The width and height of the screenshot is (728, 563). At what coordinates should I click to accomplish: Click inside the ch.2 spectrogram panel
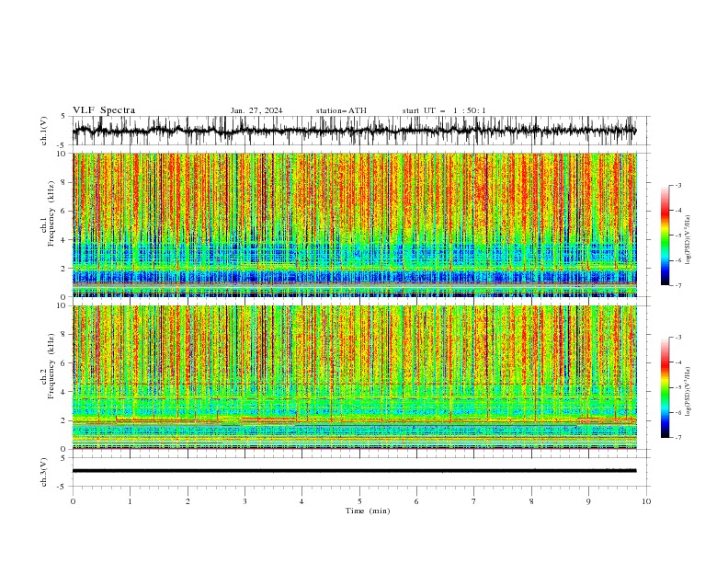click(354, 377)
